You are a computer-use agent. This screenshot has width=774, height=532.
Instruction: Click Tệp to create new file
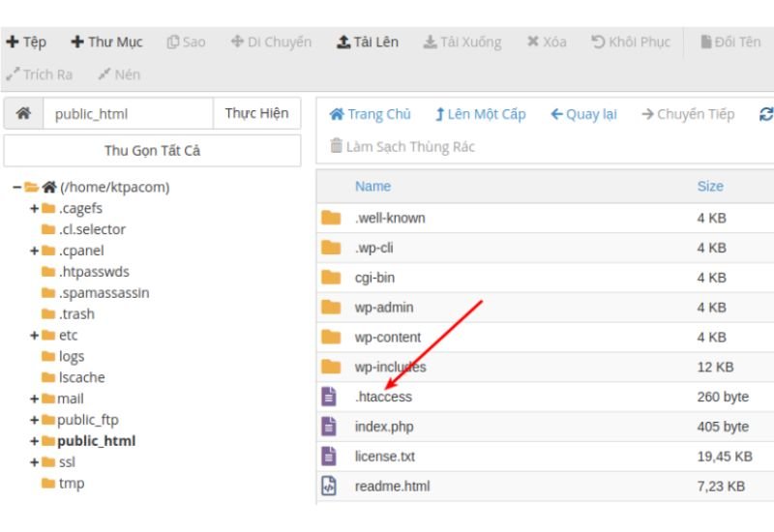point(26,43)
